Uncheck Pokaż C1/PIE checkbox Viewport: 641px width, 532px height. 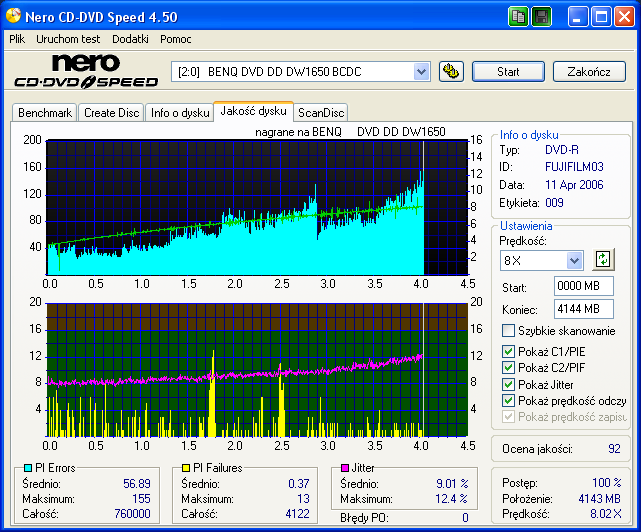click(x=508, y=351)
